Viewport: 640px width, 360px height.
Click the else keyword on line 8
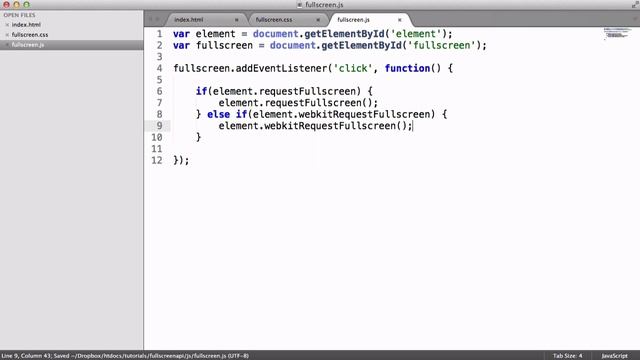pos(218,114)
